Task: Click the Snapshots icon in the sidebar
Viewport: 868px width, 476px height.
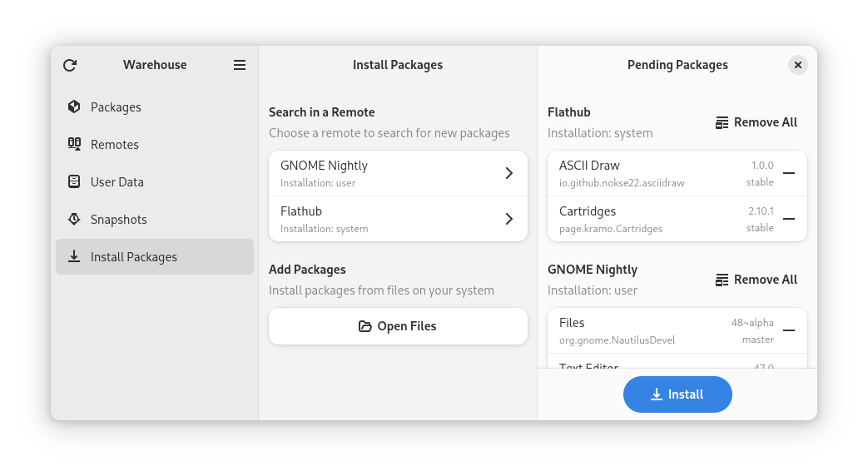Action: click(x=74, y=220)
